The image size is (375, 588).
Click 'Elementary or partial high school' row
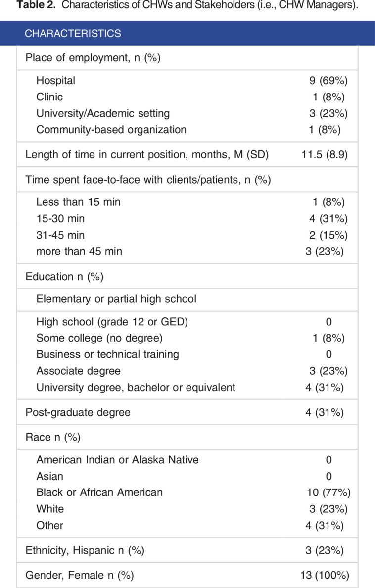click(x=116, y=299)
